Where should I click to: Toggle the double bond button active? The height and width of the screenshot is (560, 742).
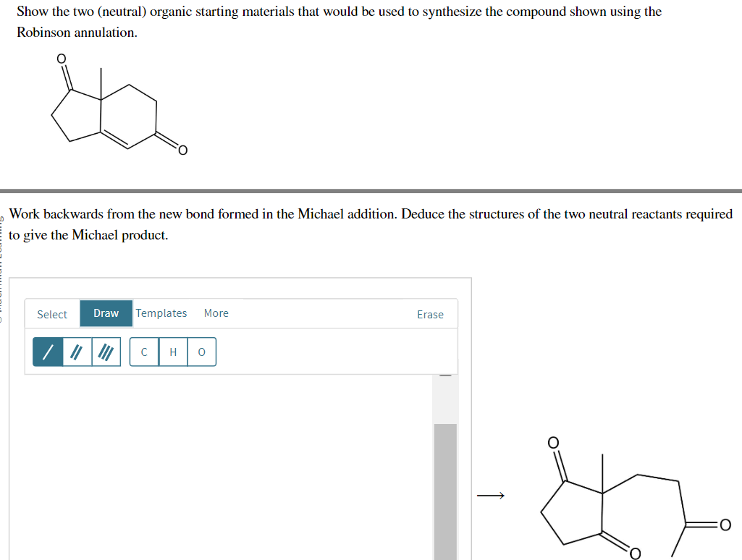tap(76, 352)
